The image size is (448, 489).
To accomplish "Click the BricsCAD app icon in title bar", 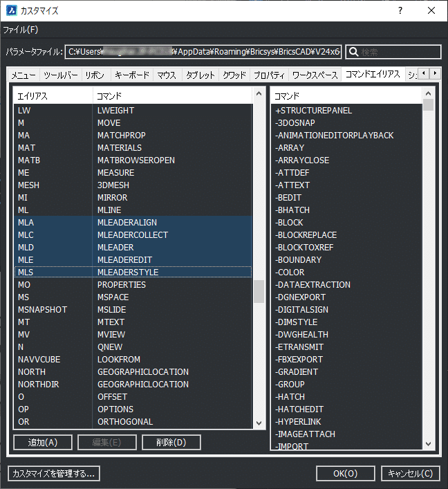I will tap(12, 10).
